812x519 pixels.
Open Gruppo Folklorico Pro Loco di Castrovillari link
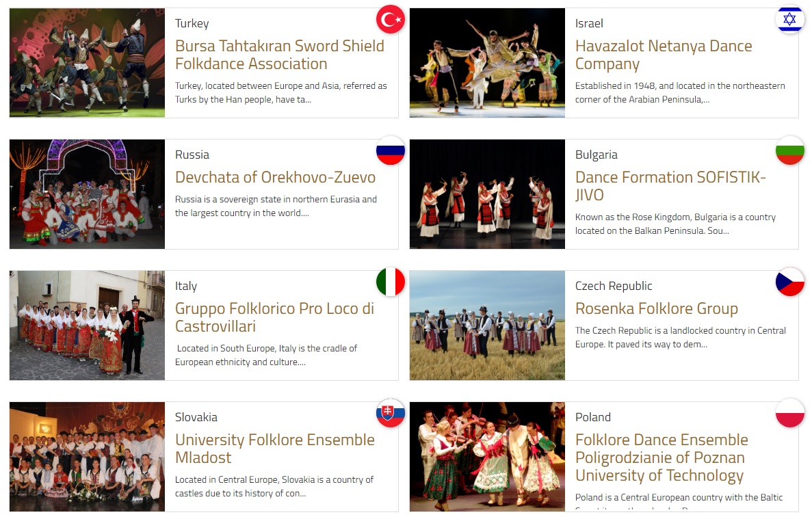point(274,317)
